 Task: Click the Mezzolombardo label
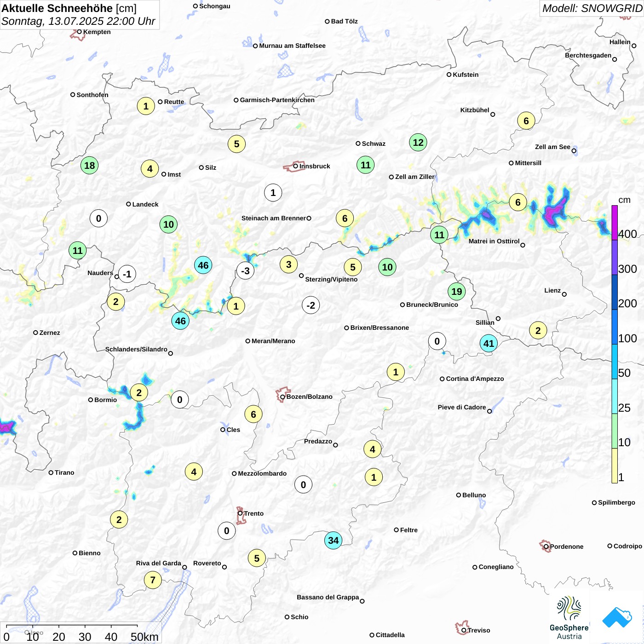(x=262, y=473)
